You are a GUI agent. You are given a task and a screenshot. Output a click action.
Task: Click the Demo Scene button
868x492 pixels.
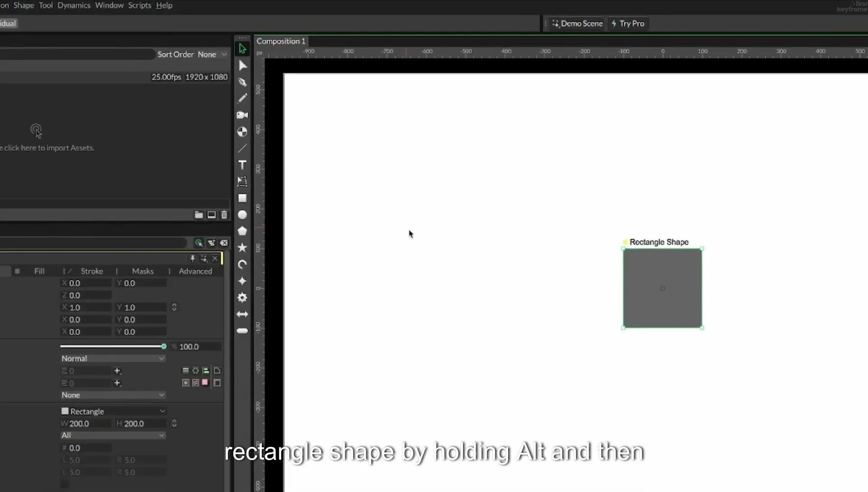[577, 24]
